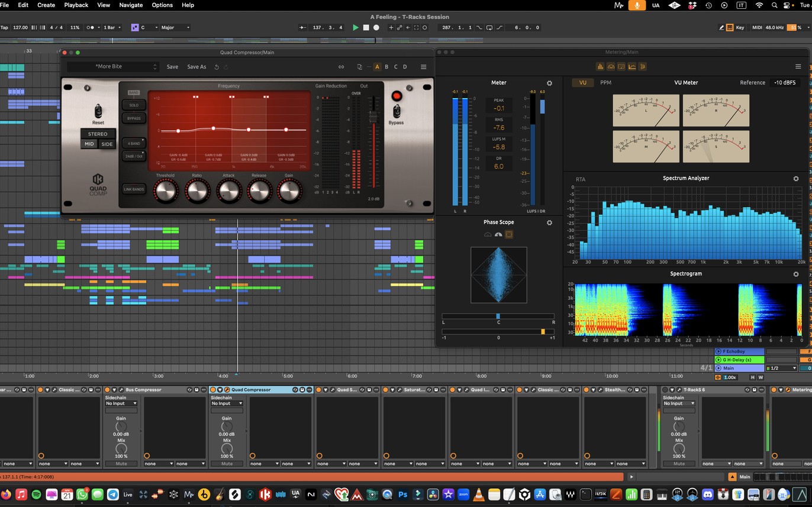Select the first metering layout icon (bars)
The height and width of the screenshot is (507, 812).
point(600,67)
